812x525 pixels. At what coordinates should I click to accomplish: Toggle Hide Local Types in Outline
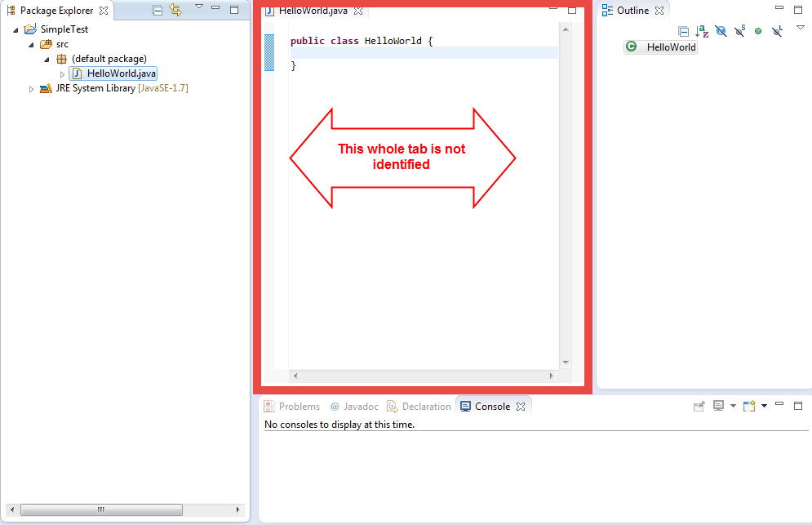click(777, 31)
